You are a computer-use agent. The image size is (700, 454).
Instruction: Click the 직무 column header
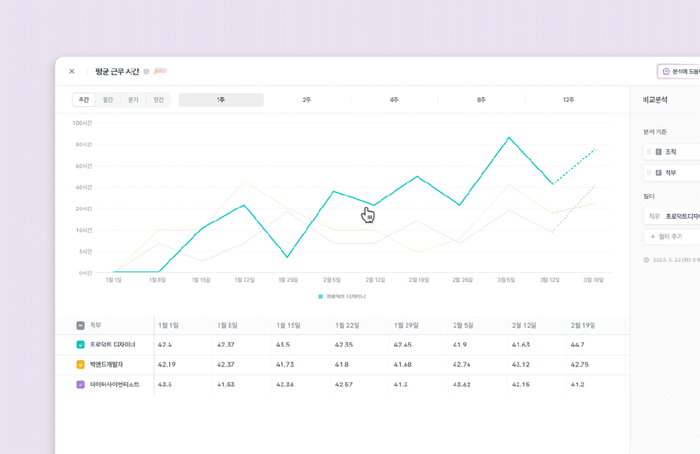(96, 325)
